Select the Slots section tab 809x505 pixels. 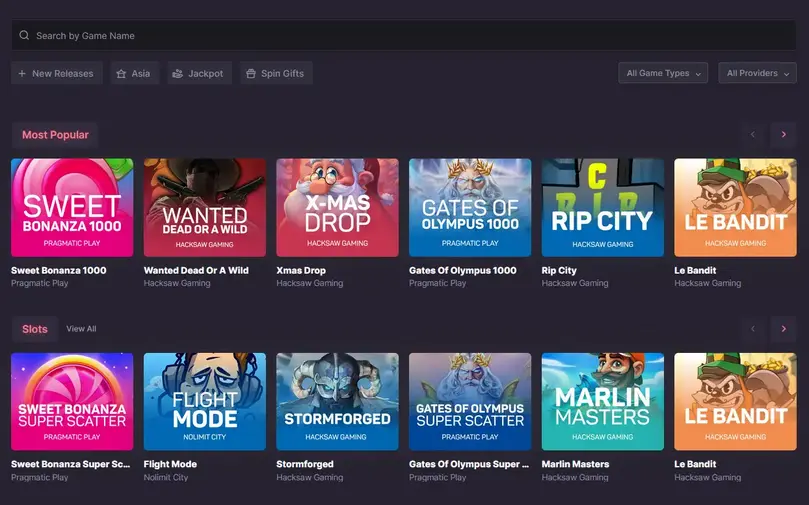coord(35,329)
